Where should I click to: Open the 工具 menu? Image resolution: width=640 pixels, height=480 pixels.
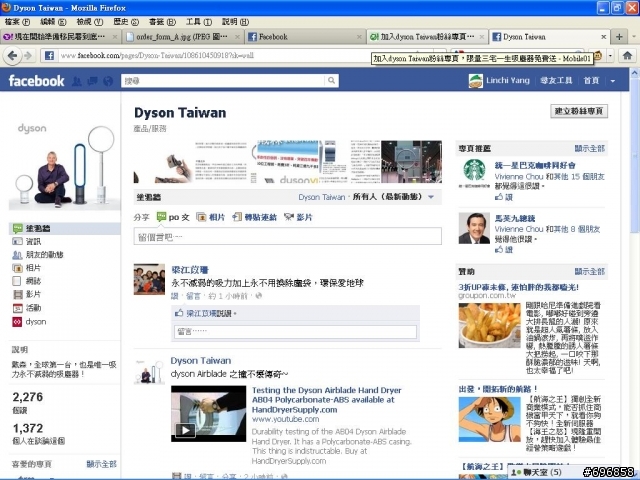[199, 22]
